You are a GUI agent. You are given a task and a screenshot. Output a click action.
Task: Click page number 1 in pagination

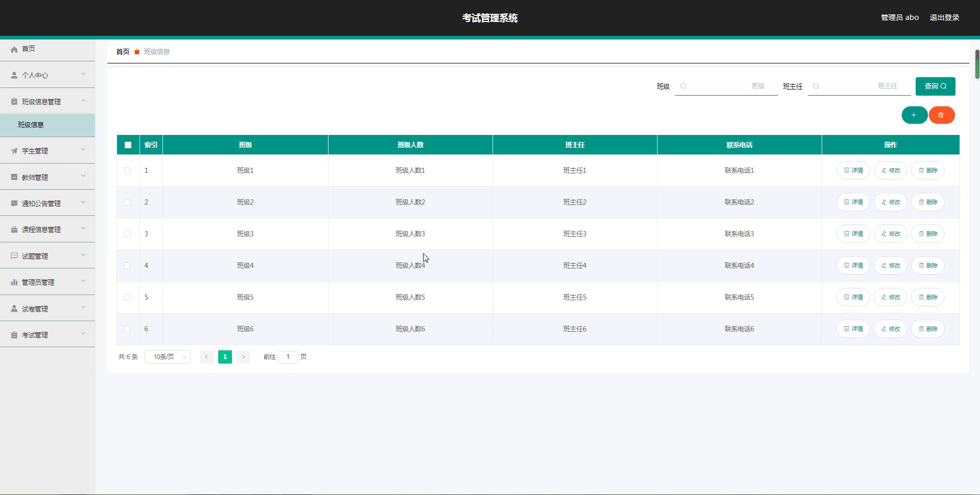point(225,357)
